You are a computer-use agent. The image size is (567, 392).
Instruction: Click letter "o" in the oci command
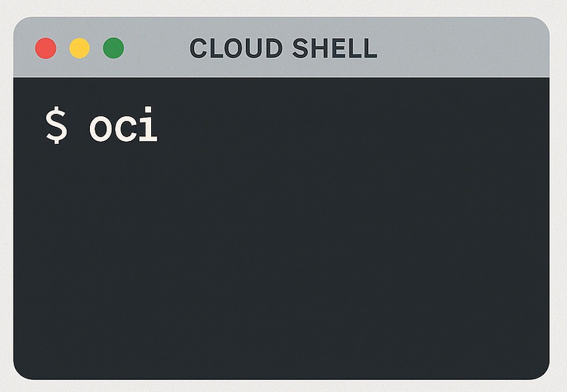tap(101, 129)
